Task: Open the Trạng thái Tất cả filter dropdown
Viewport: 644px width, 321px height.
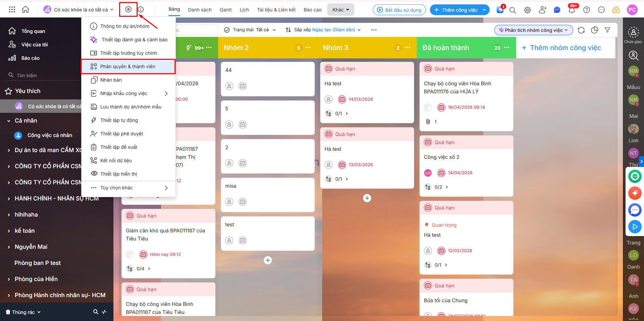Action: (x=250, y=30)
